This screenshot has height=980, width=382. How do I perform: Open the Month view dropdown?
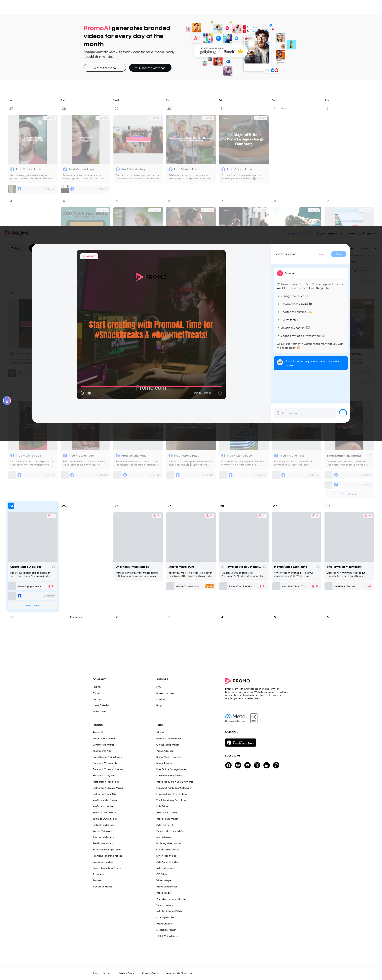pos(368,248)
